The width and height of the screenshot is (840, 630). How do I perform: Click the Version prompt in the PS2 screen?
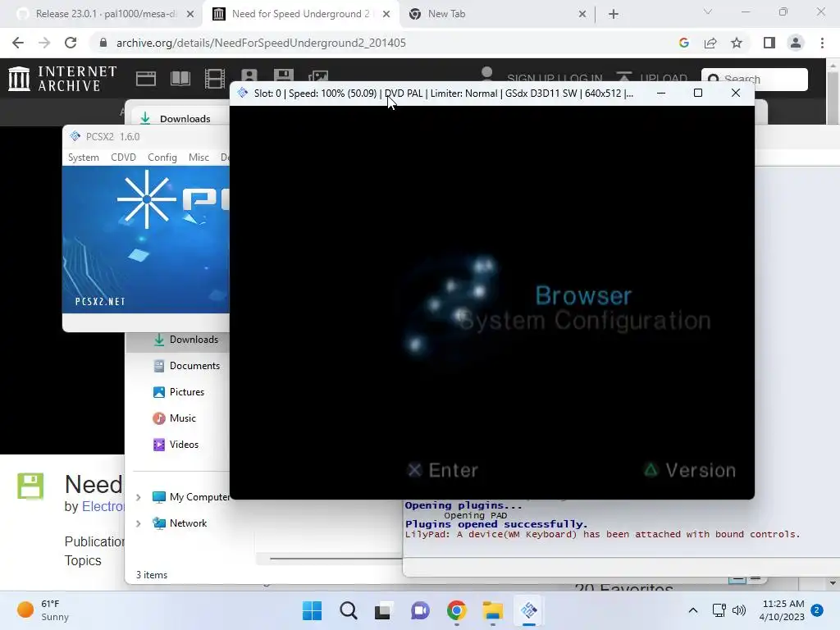[690, 470]
